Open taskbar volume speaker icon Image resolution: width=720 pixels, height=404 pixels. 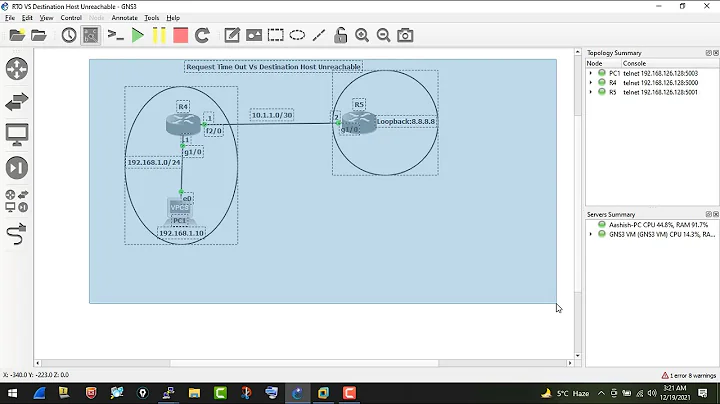click(x=652, y=393)
